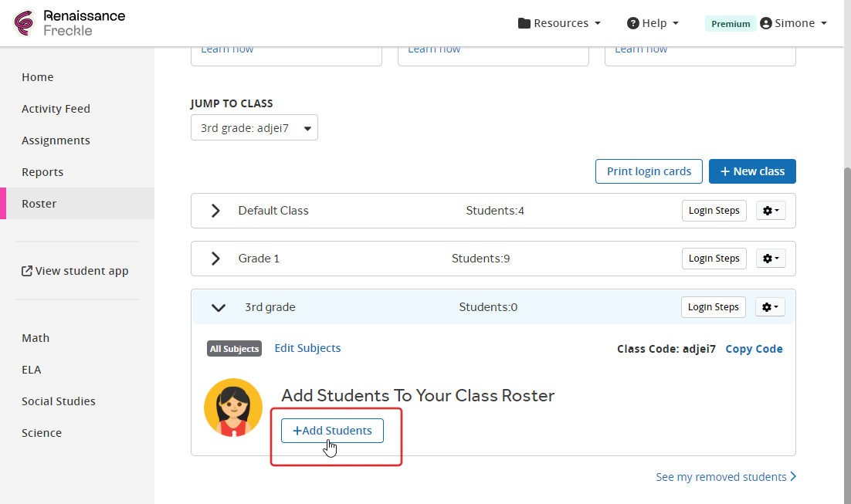Open the Resources folder menu

click(x=559, y=23)
